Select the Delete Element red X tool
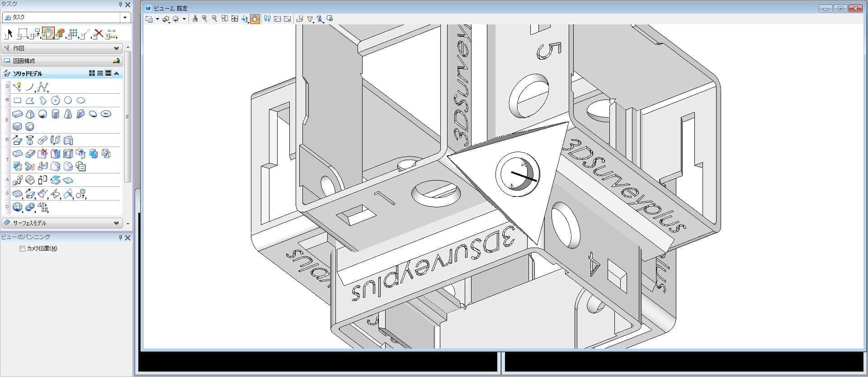 (98, 33)
